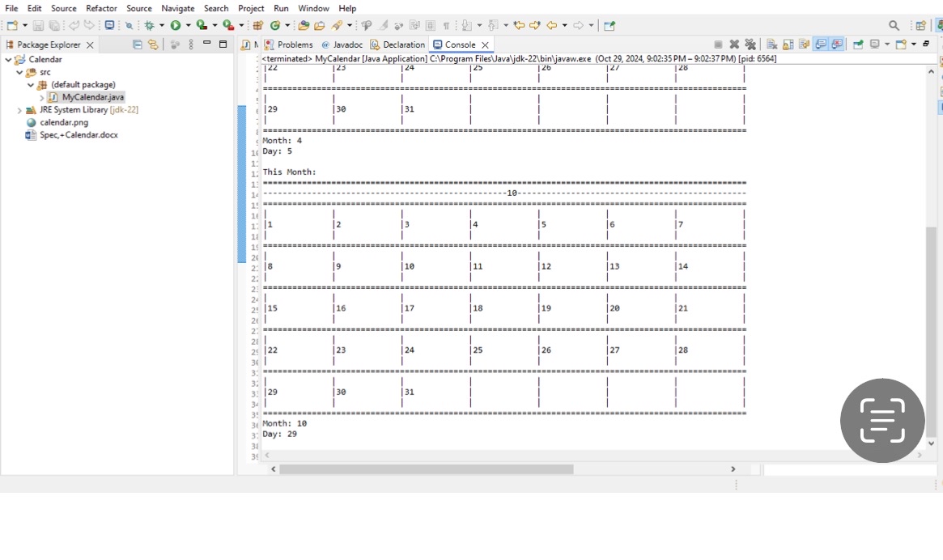Toggle Show Console on standard output change
Image resolution: width=943 pixels, height=560 pixels.
coord(821,45)
